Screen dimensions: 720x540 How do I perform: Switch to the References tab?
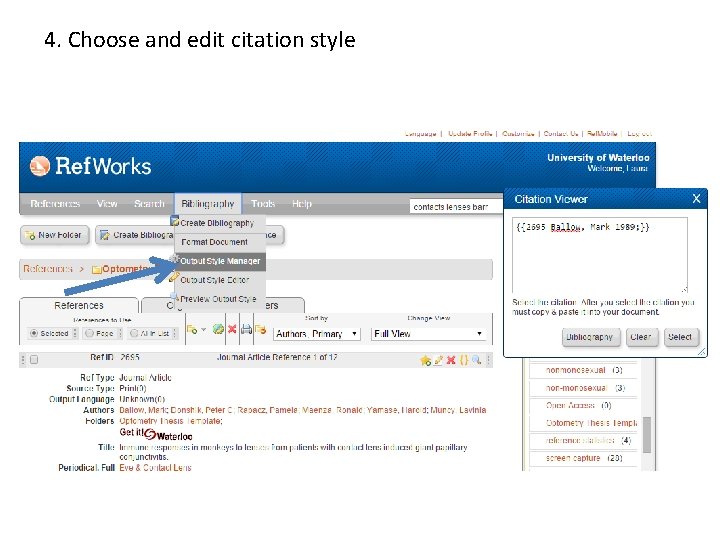[x=79, y=305]
